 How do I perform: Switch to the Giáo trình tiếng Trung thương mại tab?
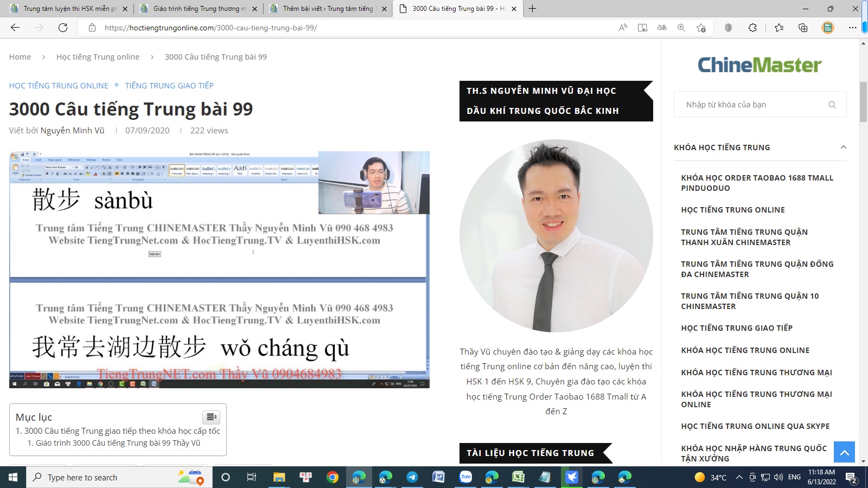point(199,9)
